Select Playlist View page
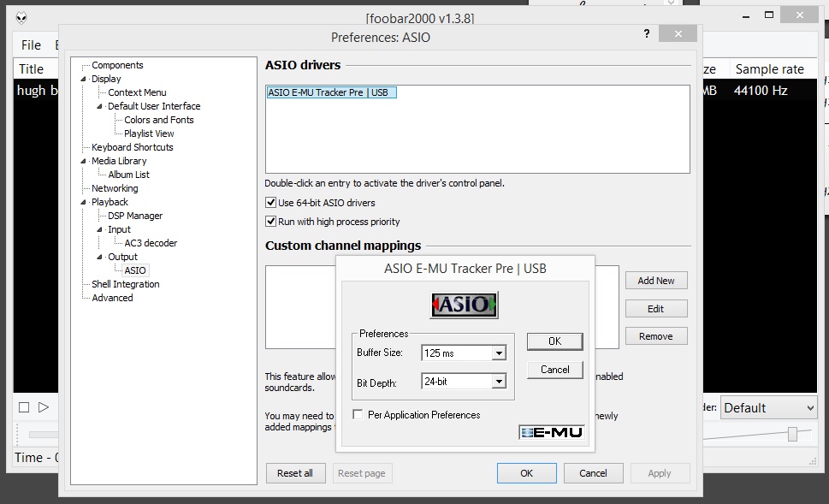Image resolution: width=829 pixels, height=504 pixels. (149, 133)
